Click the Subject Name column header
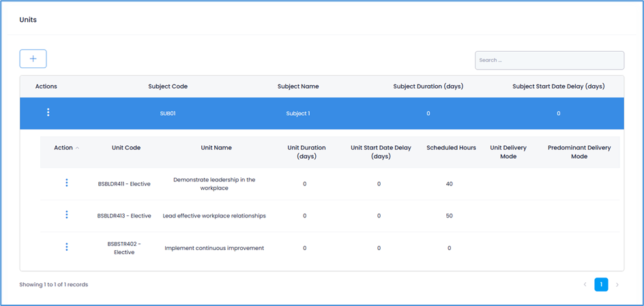 [x=298, y=87]
